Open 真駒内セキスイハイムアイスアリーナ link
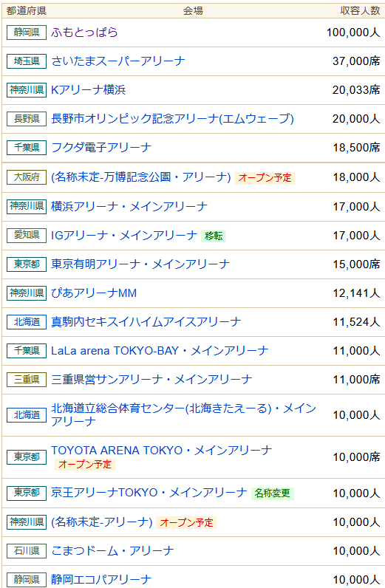 coord(146,322)
